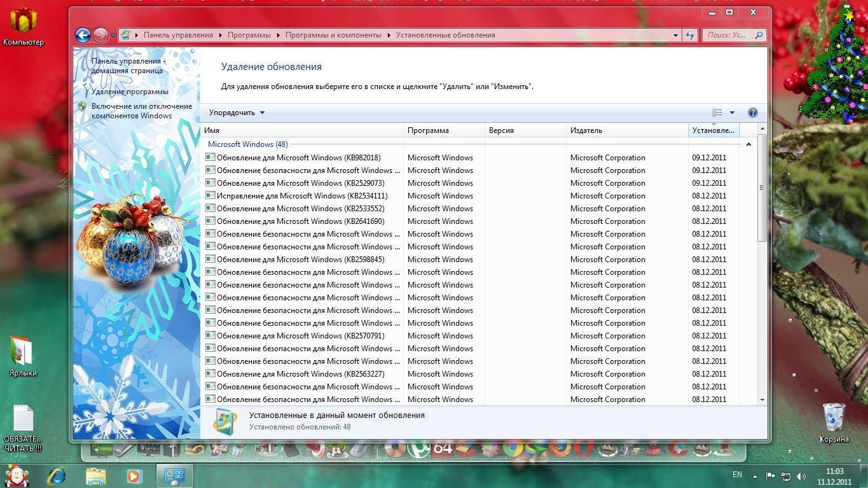Open the volume speaker icon in the tray
Screen dimensions: 868x488
click(801, 476)
